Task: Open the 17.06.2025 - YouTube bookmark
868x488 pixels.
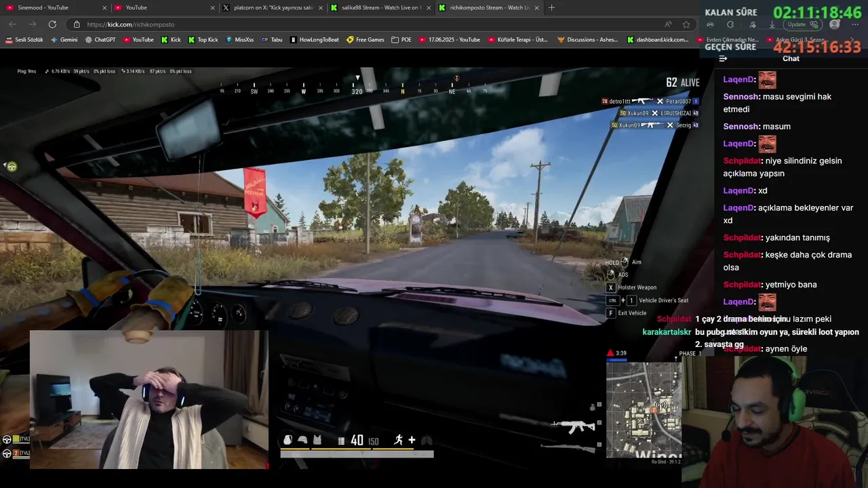Action: (x=450, y=40)
